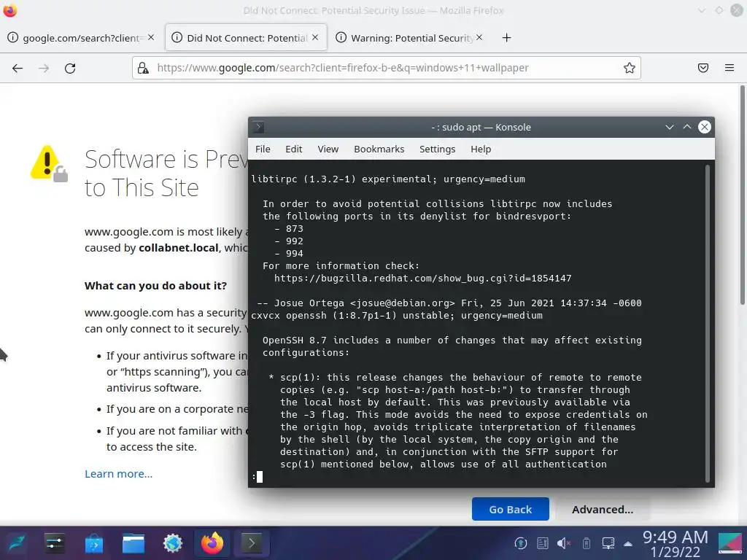Click the Firefox page vertical scrollbar
This screenshot has width=747, height=560.
click(742, 195)
